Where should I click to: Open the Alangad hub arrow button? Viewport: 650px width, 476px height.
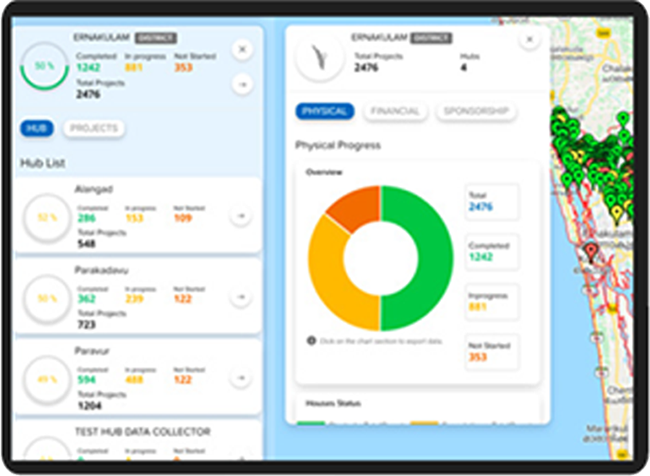[241, 215]
